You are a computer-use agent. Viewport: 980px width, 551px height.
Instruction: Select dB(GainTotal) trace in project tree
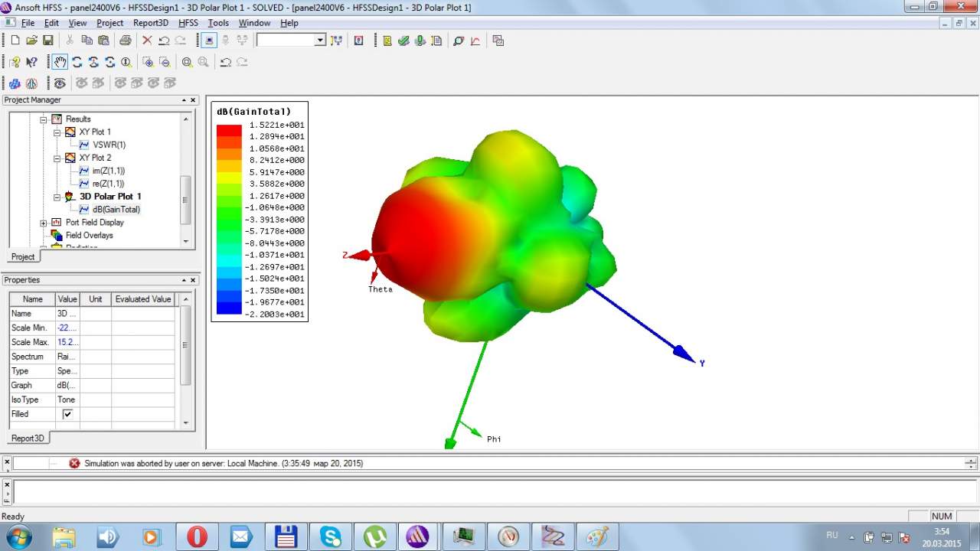(x=116, y=210)
